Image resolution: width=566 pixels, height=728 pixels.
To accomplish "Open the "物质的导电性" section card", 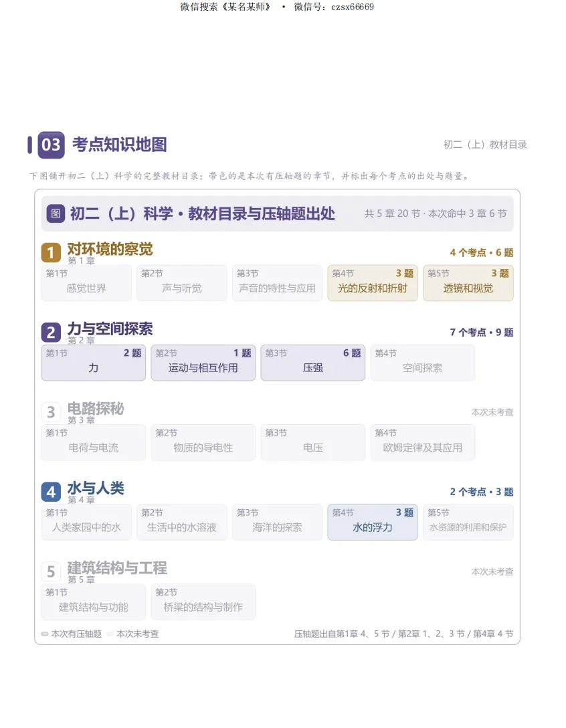I will (203, 442).
